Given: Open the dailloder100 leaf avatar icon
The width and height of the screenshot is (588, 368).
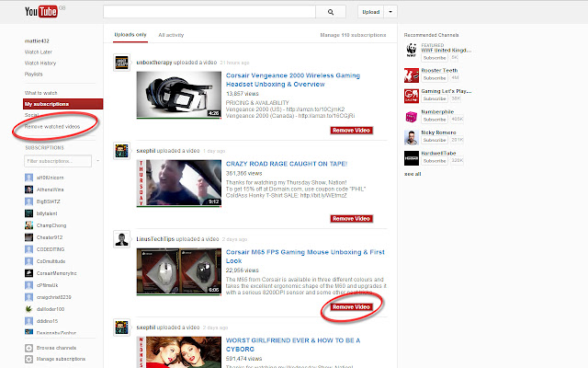Looking at the screenshot, I should pyautogui.click(x=28, y=309).
